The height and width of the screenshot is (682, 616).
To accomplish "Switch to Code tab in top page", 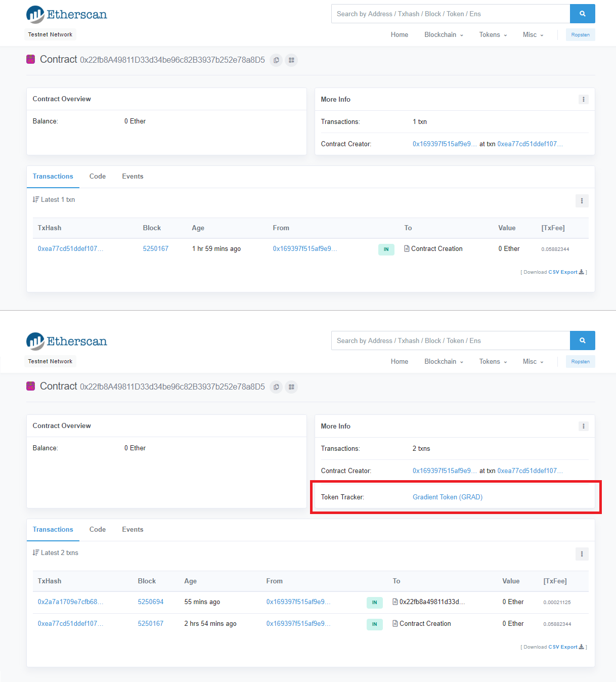I will pos(98,176).
